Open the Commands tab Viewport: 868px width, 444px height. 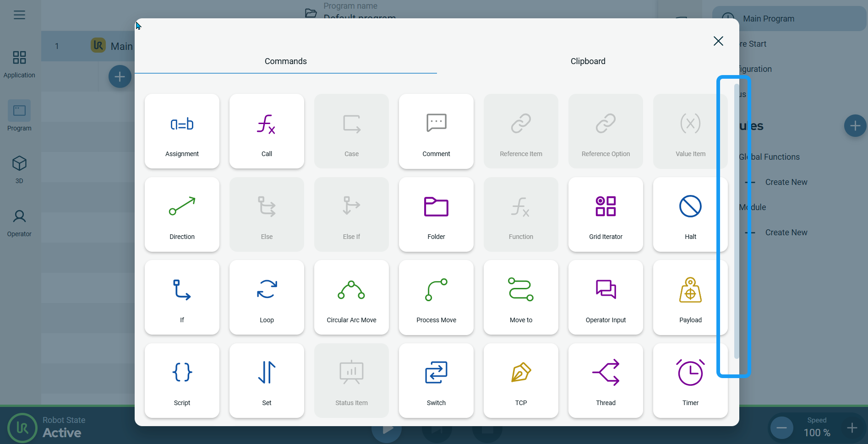tap(285, 61)
